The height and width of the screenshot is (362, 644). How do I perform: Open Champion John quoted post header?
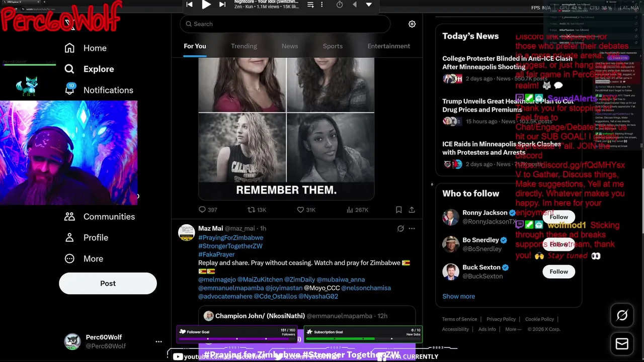(x=295, y=316)
